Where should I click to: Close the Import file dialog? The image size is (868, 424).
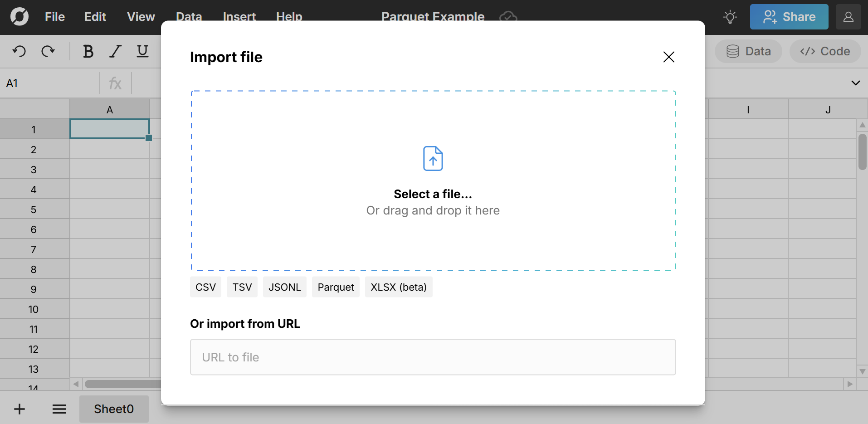[x=668, y=57]
